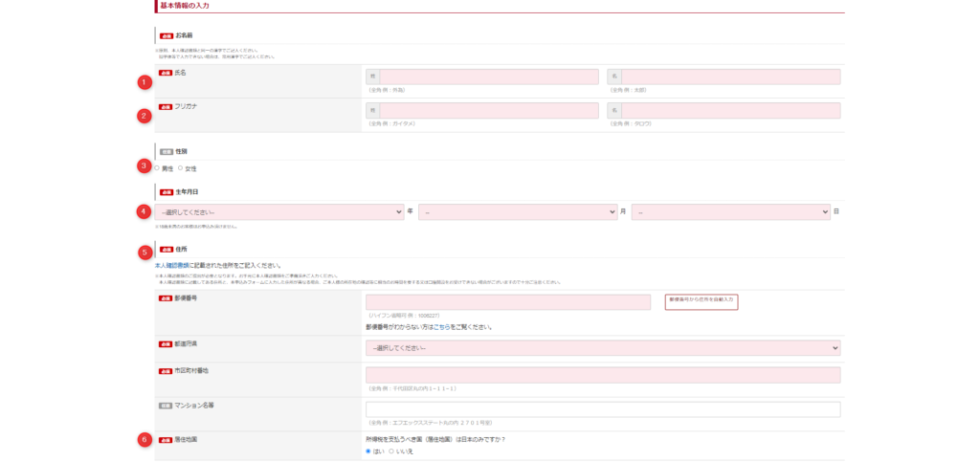Click the マンション名等 building name field
The height and width of the screenshot is (462, 980).
603,409
